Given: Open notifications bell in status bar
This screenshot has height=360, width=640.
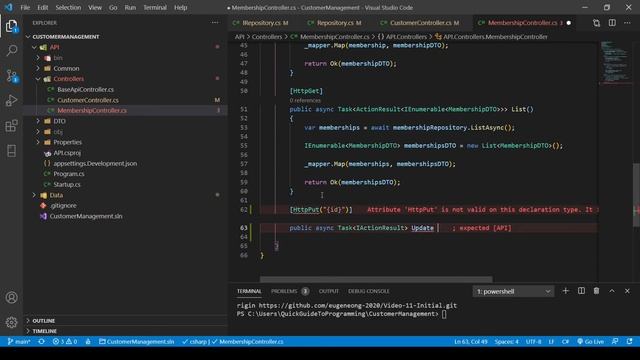Looking at the screenshot, I should [630, 342].
